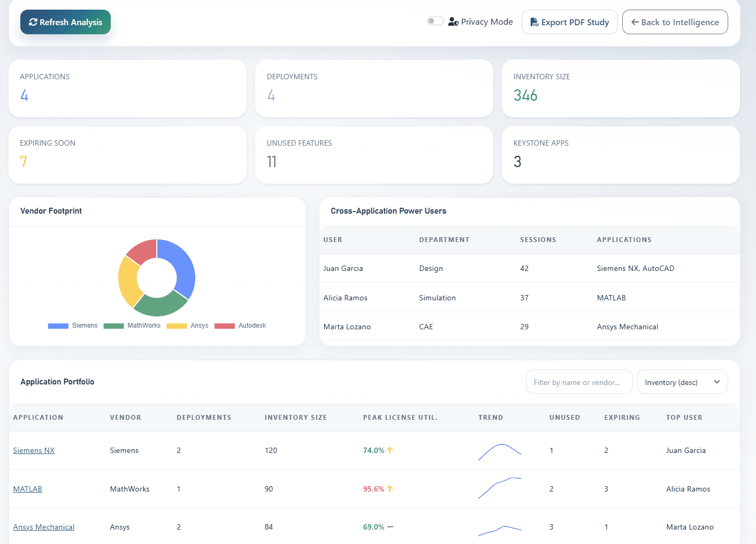756x544 pixels.
Task: Click the left arrow icon in Back button
Action: (635, 22)
